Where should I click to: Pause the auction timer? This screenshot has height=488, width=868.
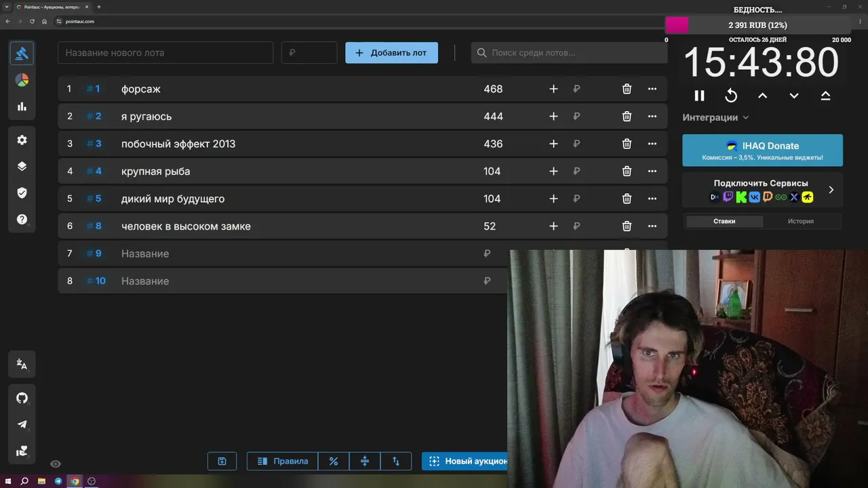(699, 96)
